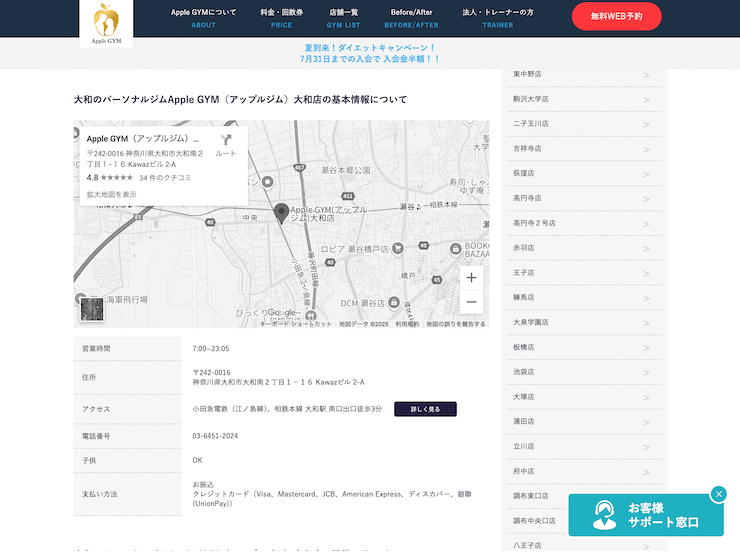The image size is (740, 554).
Task: Zoom in the map with plus button
Action: (x=471, y=277)
